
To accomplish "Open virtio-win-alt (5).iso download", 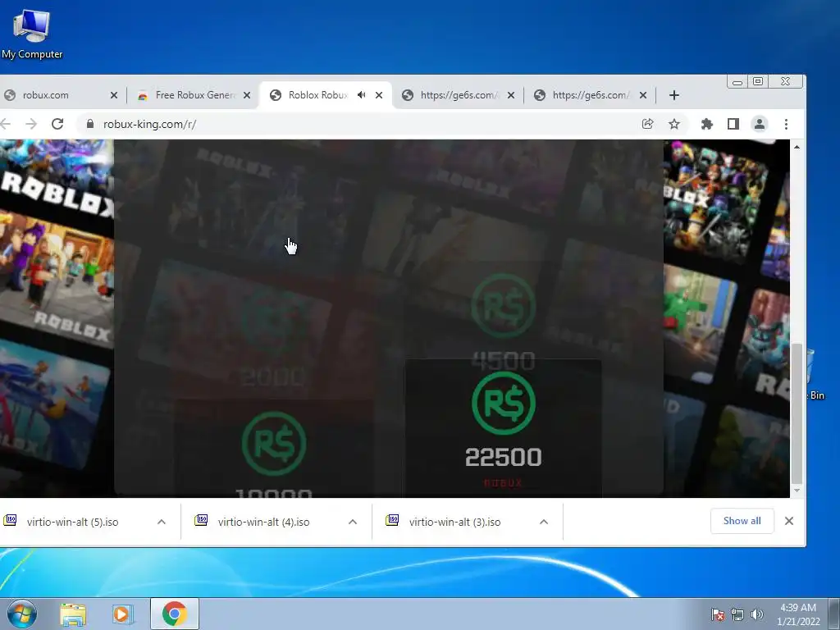I will tap(73, 522).
